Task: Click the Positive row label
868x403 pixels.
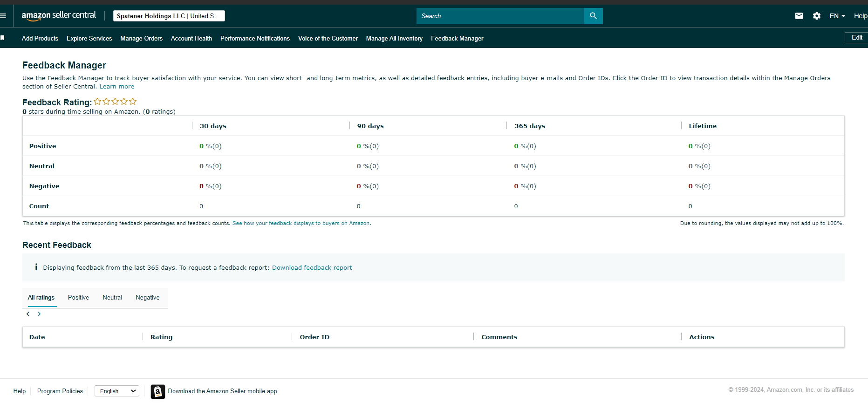Action: point(43,146)
